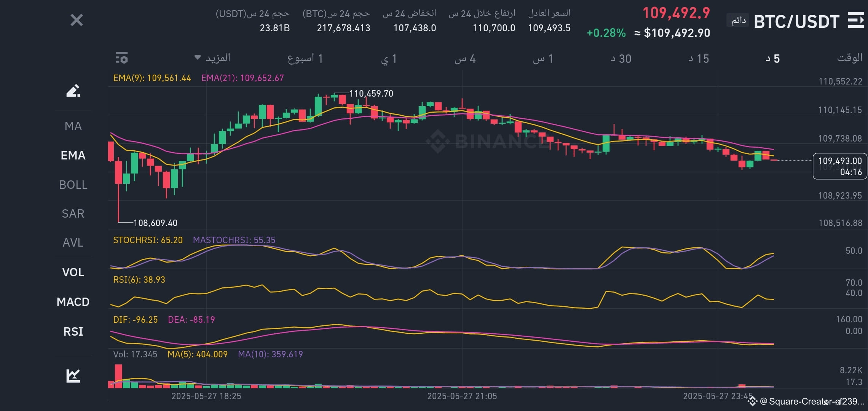Click the high marker 110,459.70
Image resolution: width=868 pixels, height=411 pixels.
pos(371,94)
